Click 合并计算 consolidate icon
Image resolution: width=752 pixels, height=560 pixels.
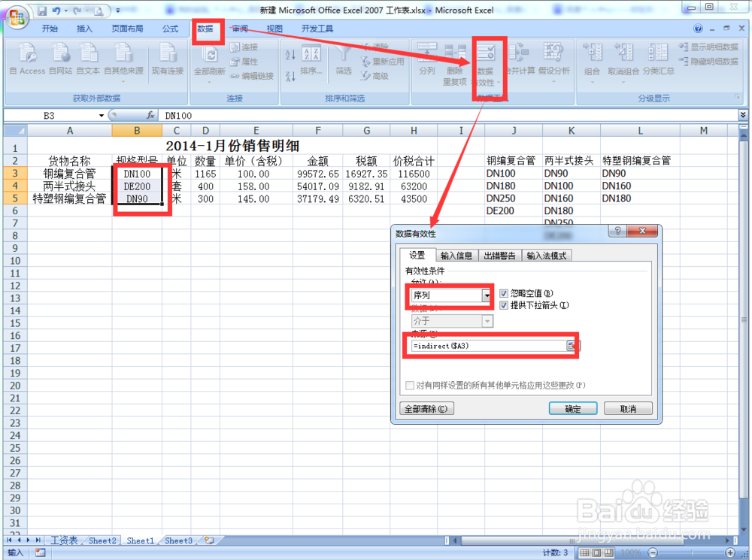(x=520, y=59)
